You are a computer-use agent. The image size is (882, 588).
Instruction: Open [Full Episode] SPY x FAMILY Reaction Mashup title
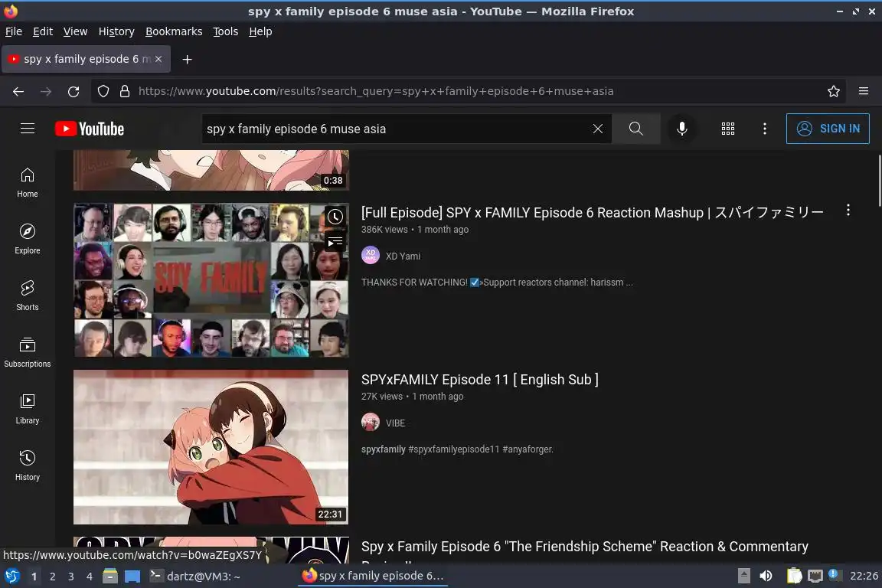593,213
